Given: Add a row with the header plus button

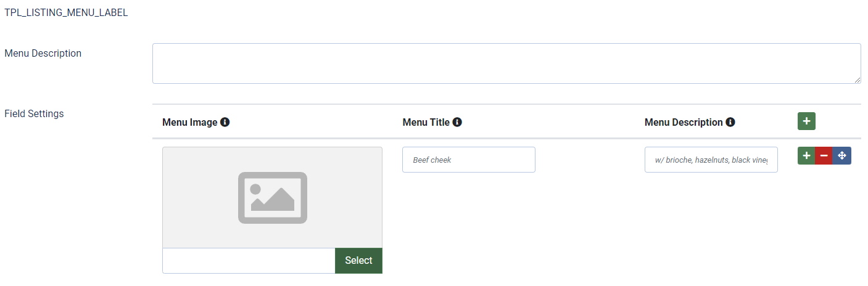Looking at the screenshot, I should (806, 121).
